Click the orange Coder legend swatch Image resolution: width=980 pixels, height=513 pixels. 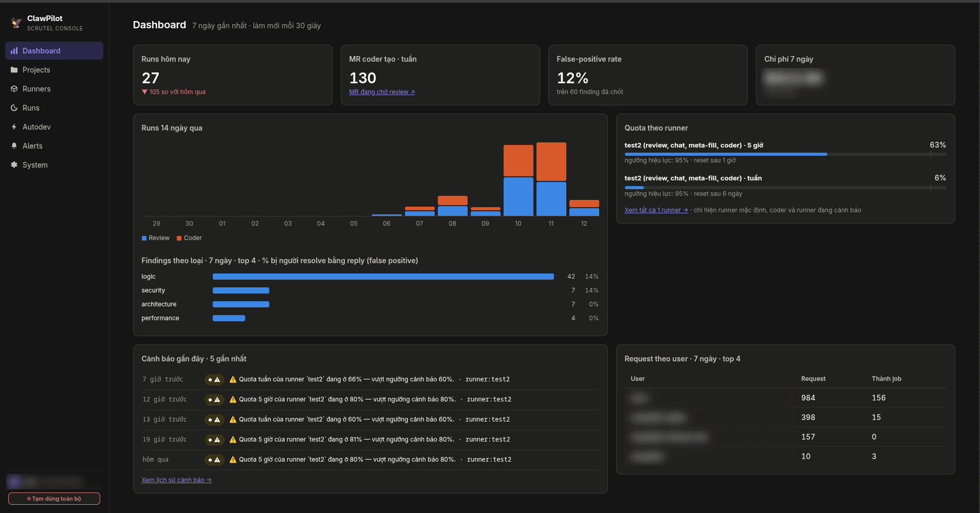pyautogui.click(x=179, y=239)
